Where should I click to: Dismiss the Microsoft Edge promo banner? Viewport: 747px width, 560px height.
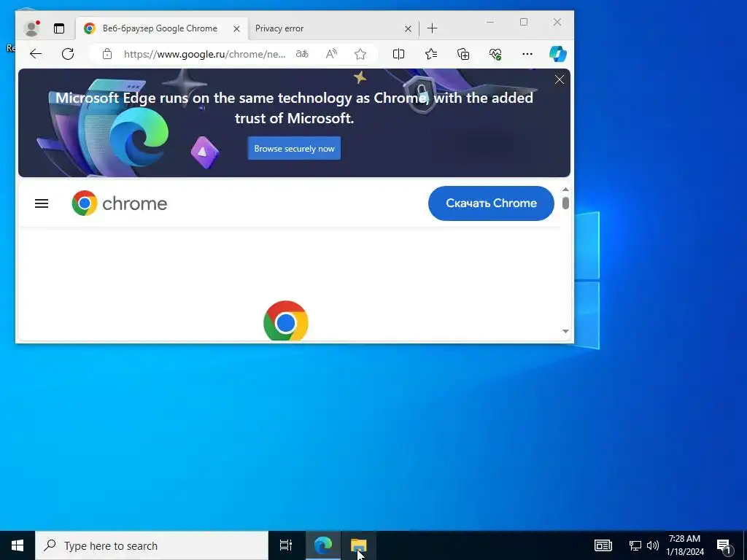[x=560, y=79]
